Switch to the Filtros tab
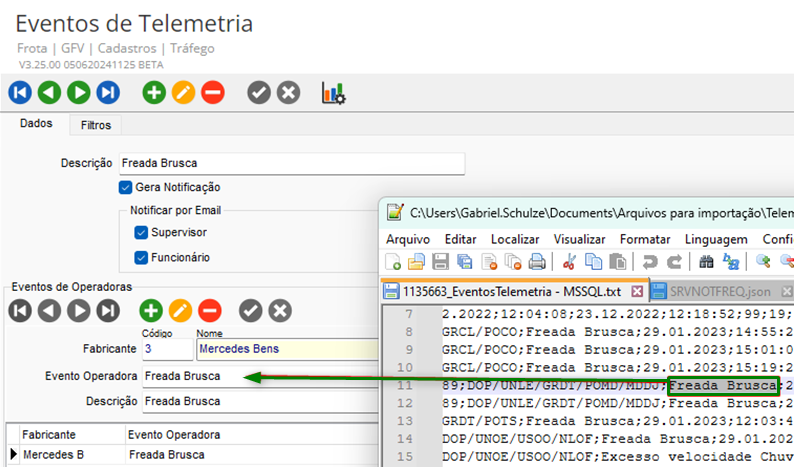The image size is (794, 467). point(96,125)
